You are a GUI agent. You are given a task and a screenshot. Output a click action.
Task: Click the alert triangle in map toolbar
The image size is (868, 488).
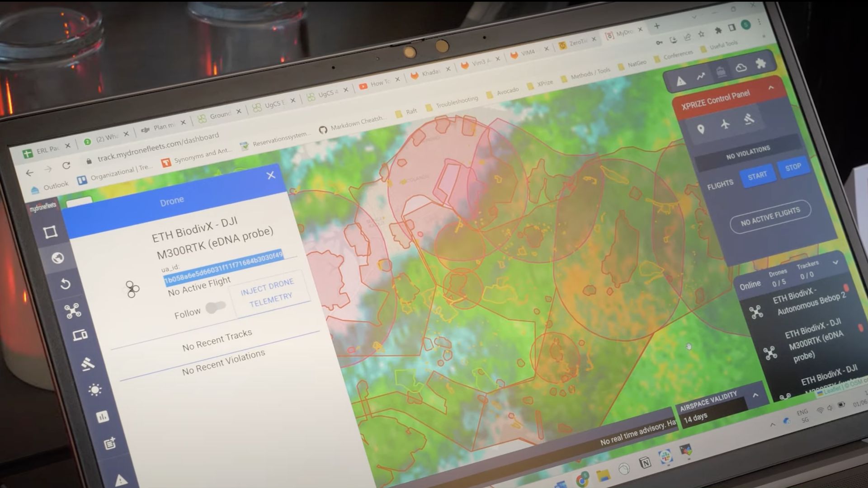point(680,81)
